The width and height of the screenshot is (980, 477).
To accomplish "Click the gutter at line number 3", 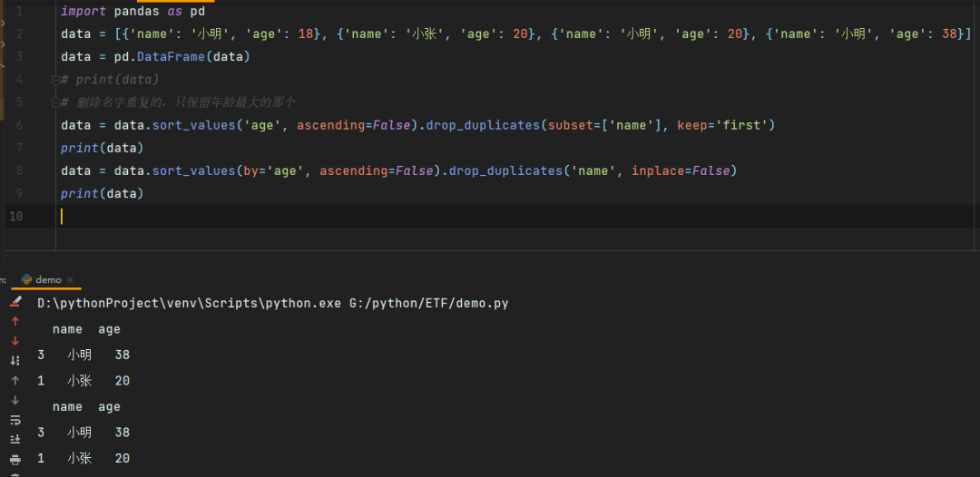I will (19, 57).
